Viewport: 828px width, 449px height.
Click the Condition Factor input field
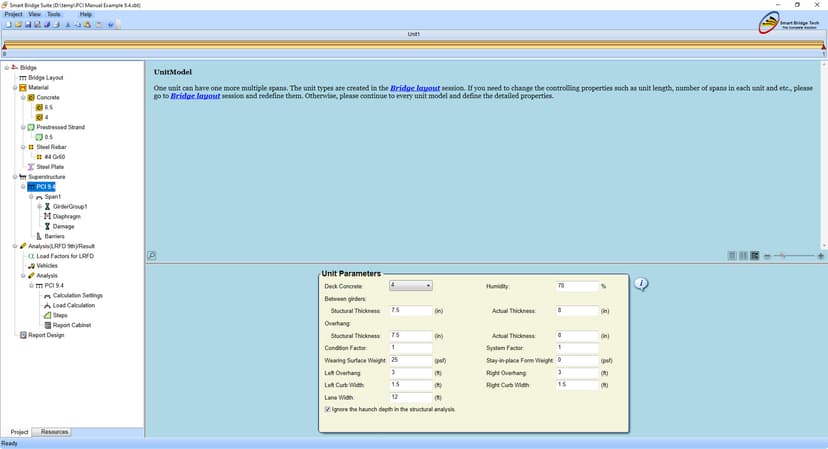(411, 348)
